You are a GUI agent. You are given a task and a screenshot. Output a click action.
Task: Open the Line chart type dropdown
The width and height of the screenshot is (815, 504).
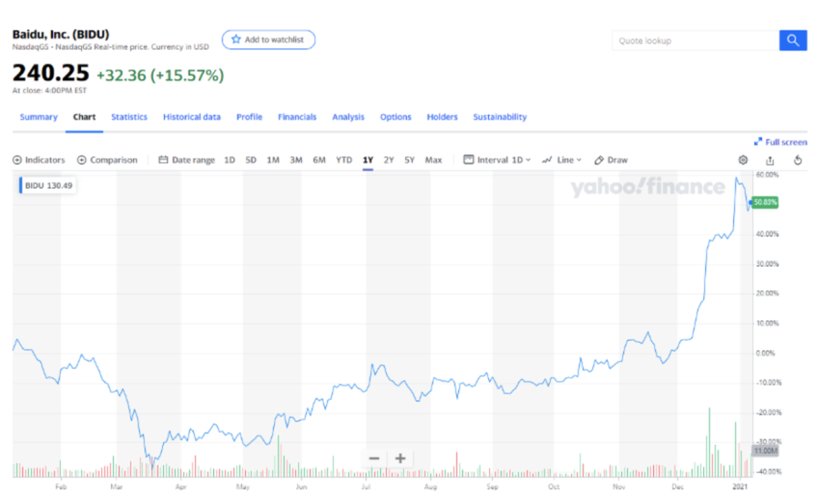click(x=562, y=160)
